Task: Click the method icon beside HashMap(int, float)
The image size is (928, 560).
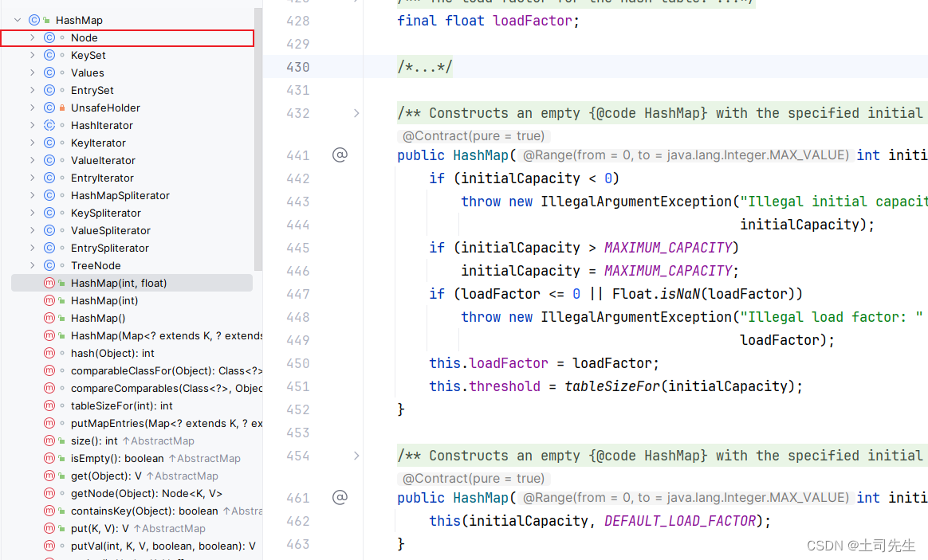Action: point(49,284)
